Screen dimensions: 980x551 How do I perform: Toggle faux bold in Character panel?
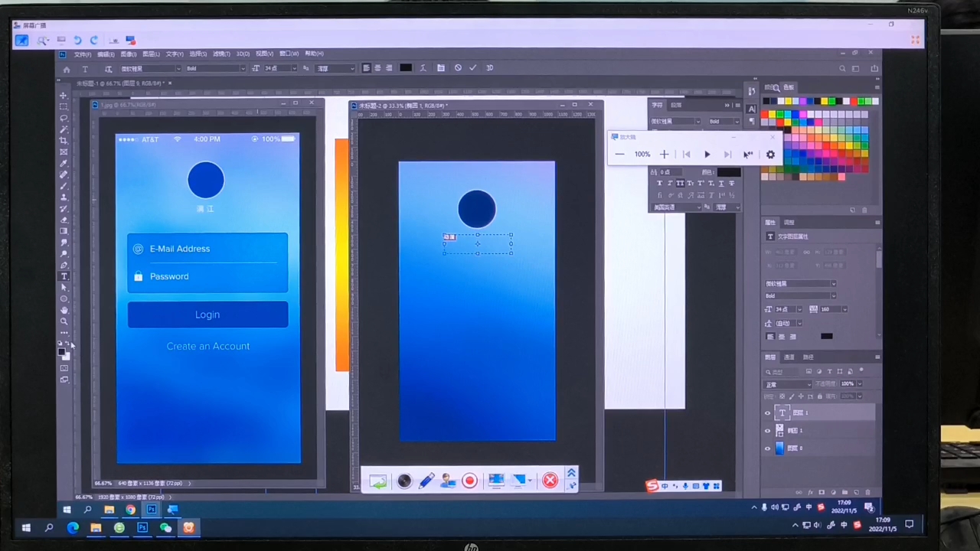(x=659, y=184)
